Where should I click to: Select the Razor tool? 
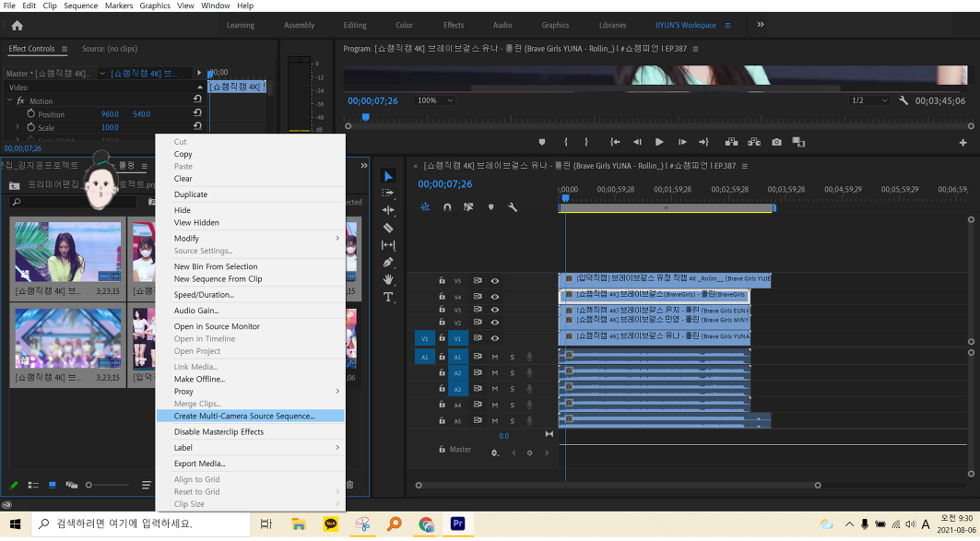388,228
